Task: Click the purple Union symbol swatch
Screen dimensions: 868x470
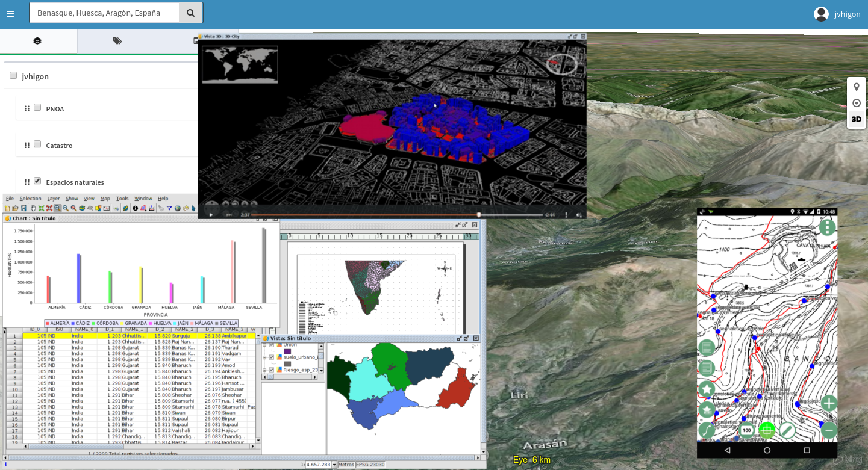Action: tap(287, 351)
